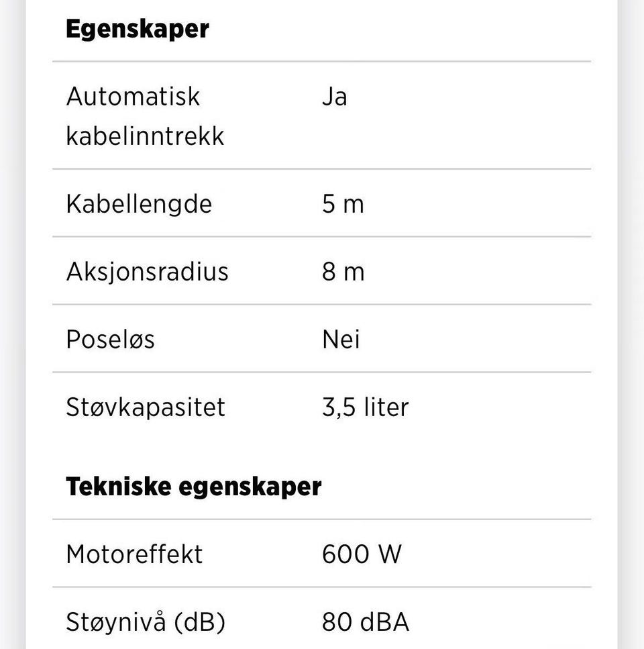The height and width of the screenshot is (649, 644).
Task: Click the Egenskaper section heading
Action: [x=137, y=30]
